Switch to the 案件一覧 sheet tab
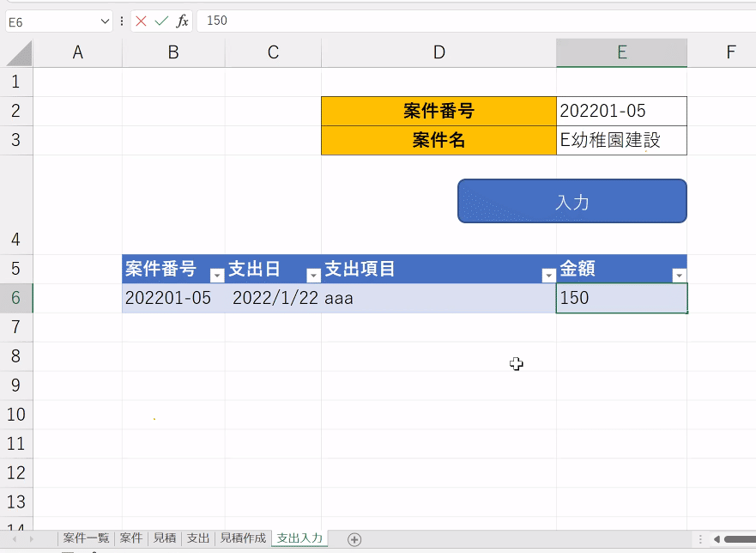The height and width of the screenshot is (553, 756). click(87, 538)
